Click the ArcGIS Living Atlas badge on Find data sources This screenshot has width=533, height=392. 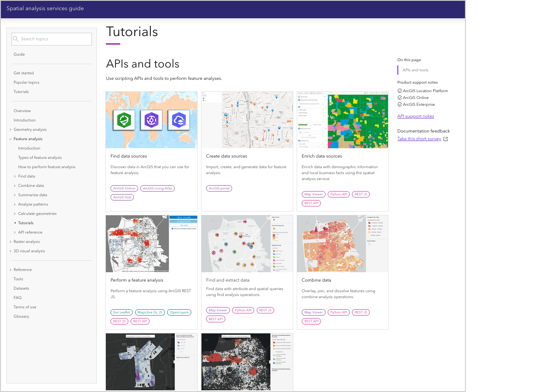point(157,188)
